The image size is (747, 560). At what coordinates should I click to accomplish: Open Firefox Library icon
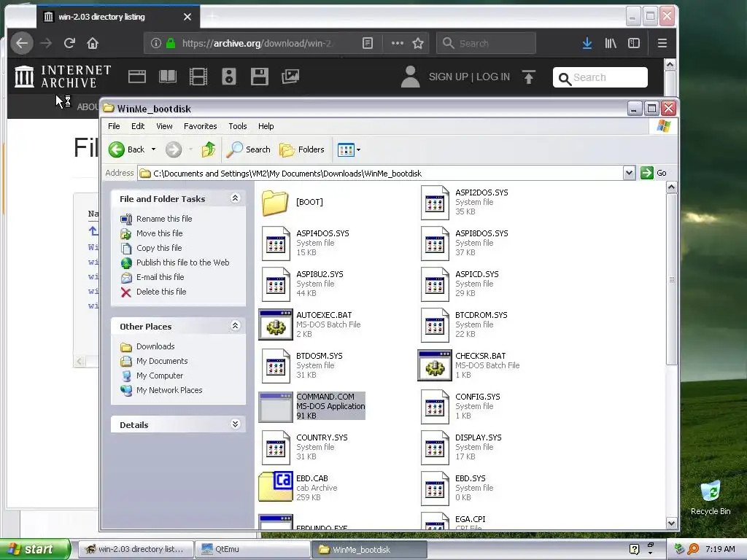[611, 43]
